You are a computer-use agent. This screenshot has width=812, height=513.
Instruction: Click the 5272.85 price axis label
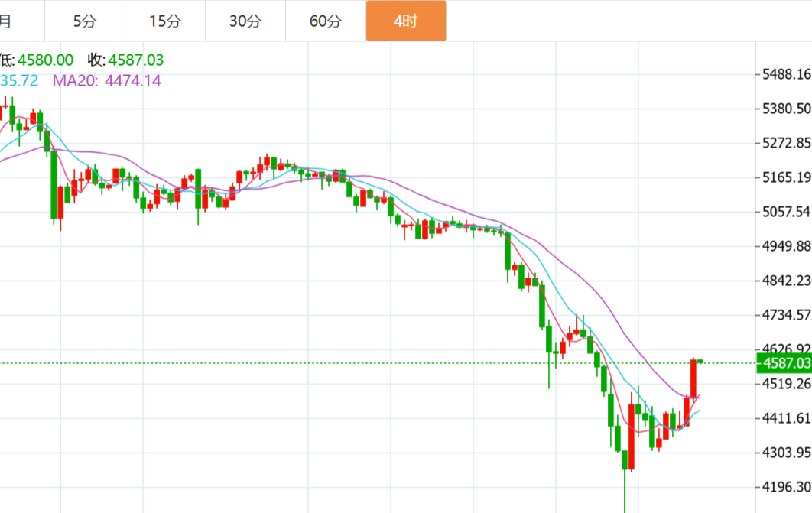[786, 143]
